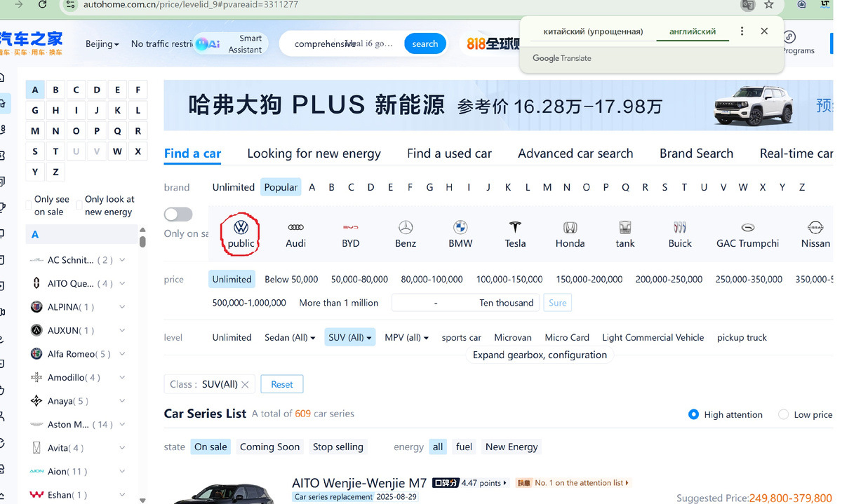The image size is (842, 504).
Task: Click the letter W in alphabet grid
Action: [117, 151]
